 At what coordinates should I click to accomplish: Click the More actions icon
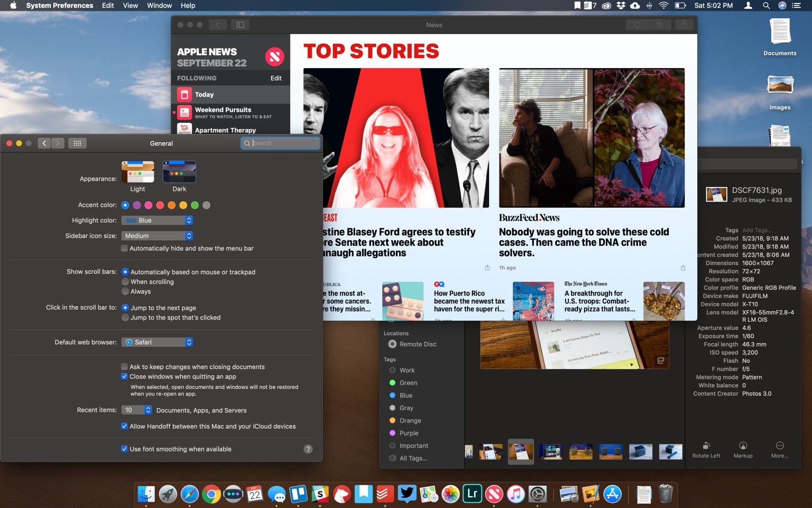point(780,446)
